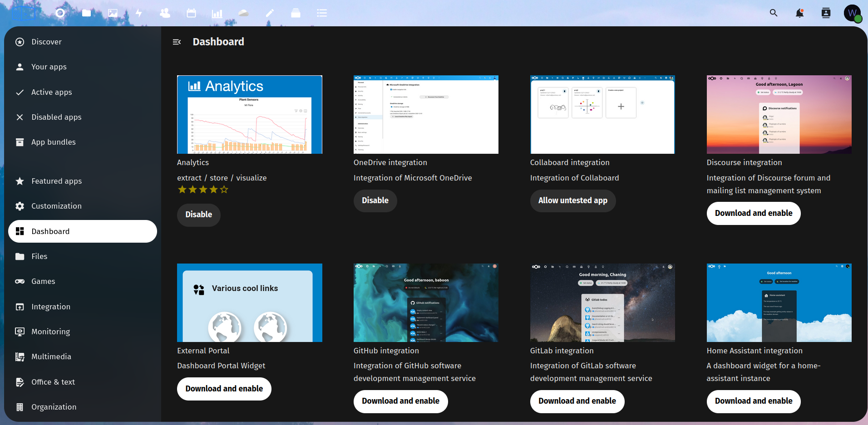The image size is (868, 425).
Task: Click the "GitHub integration" app name
Action: [386, 351]
